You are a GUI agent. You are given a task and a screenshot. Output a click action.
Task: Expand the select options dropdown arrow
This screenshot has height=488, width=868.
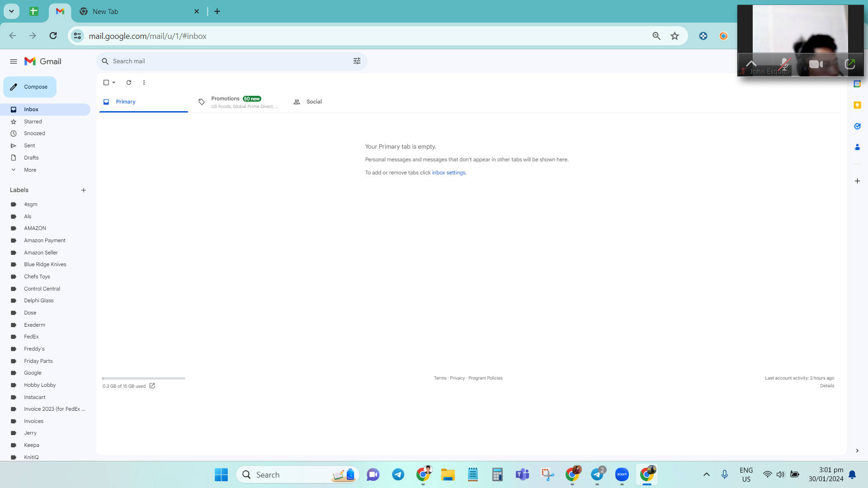pyautogui.click(x=114, y=82)
